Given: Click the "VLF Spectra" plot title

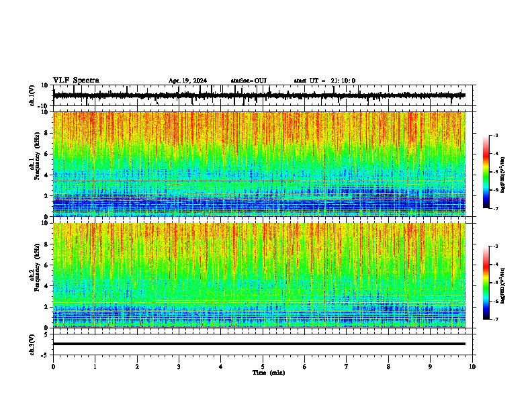Looking at the screenshot, I should pos(76,81).
